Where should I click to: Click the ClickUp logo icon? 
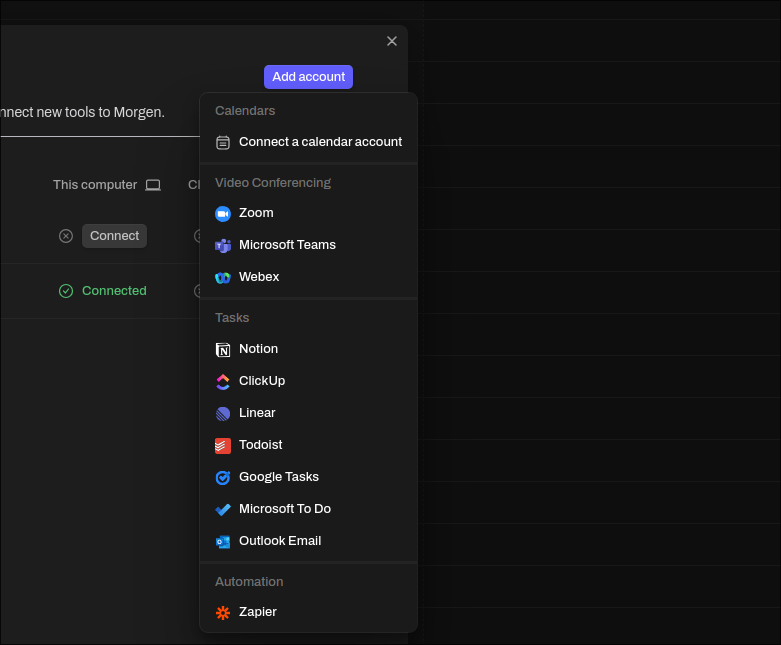pyautogui.click(x=223, y=381)
